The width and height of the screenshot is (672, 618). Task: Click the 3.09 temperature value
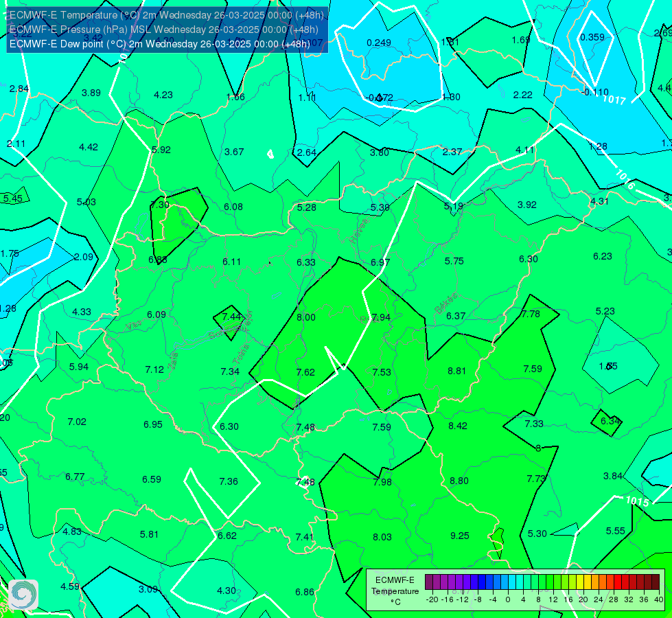click(148, 589)
